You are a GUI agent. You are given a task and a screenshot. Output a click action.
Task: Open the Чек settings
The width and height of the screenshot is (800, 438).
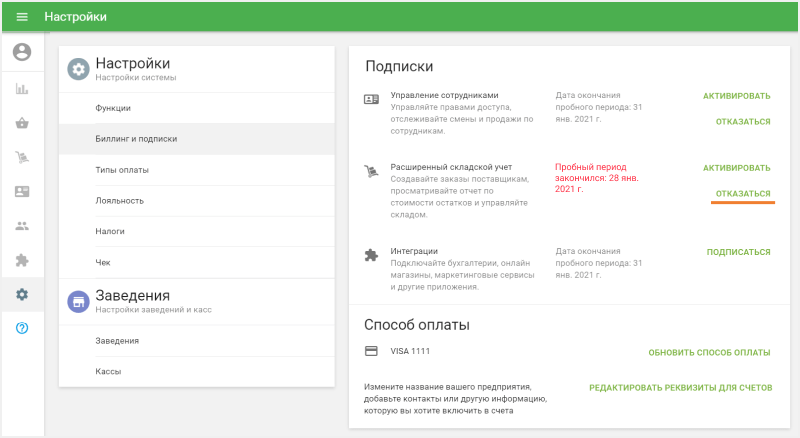click(x=197, y=262)
